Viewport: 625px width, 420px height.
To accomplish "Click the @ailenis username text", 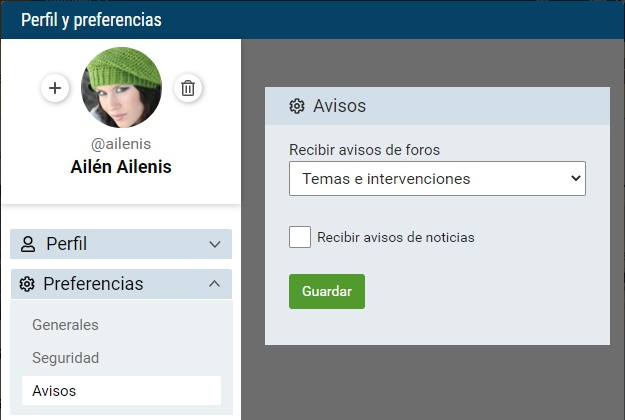I will coord(121,144).
